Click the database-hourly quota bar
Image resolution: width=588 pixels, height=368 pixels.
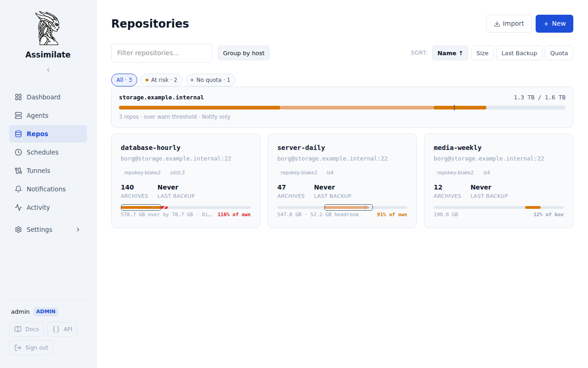click(186, 207)
